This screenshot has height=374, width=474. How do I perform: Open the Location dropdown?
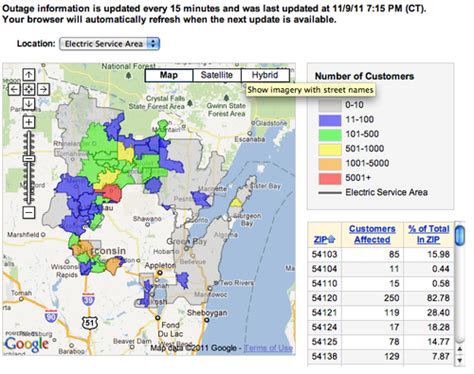(x=109, y=44)
